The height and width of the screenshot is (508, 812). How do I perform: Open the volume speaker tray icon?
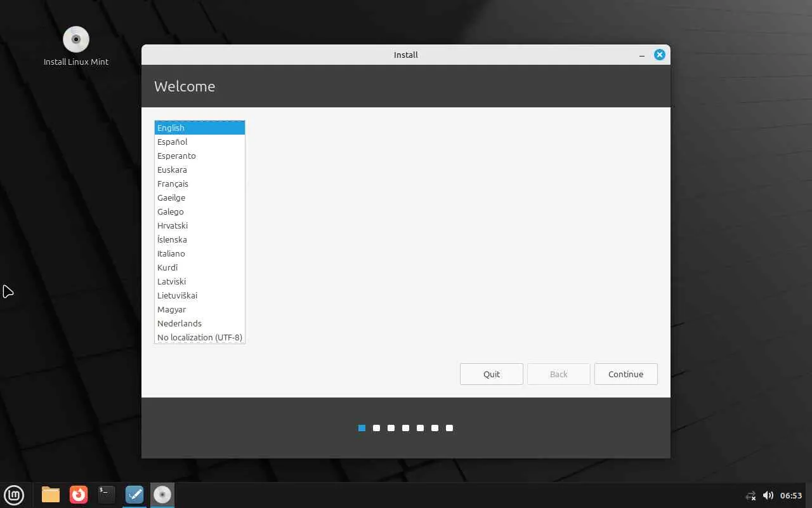(768, 495)
